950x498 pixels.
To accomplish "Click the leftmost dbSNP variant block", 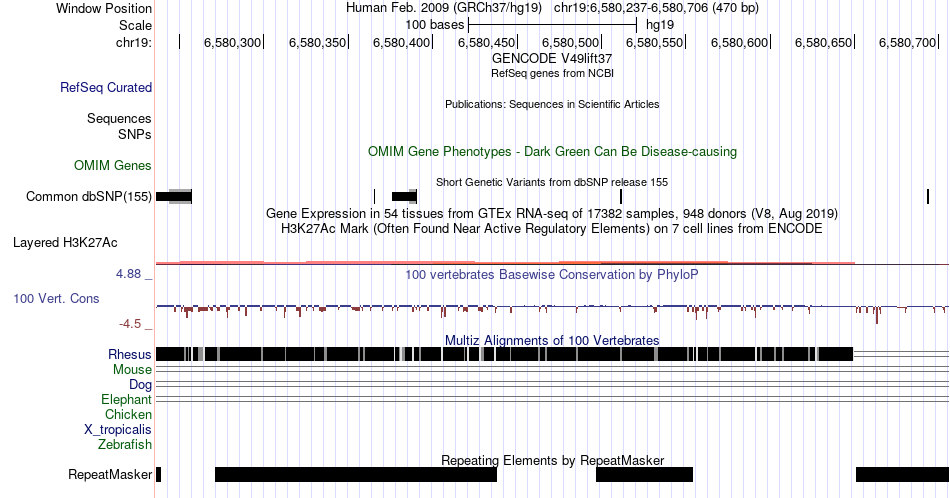I will (x=174, y=196).
